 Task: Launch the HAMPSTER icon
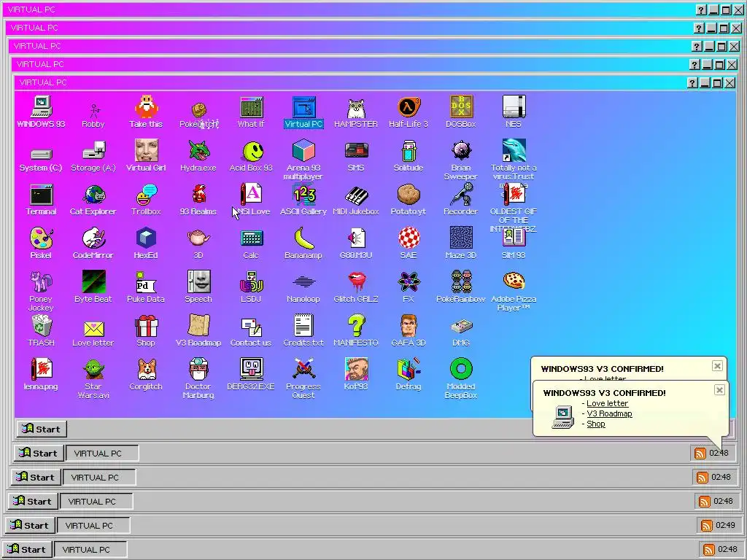tap(356, 112)
